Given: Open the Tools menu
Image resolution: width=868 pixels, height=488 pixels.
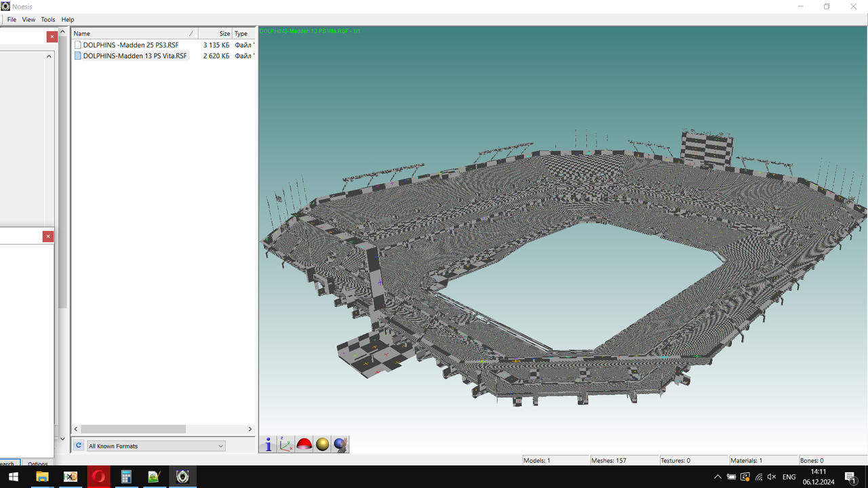Looking at the screenshot, I should pos(48,20).
